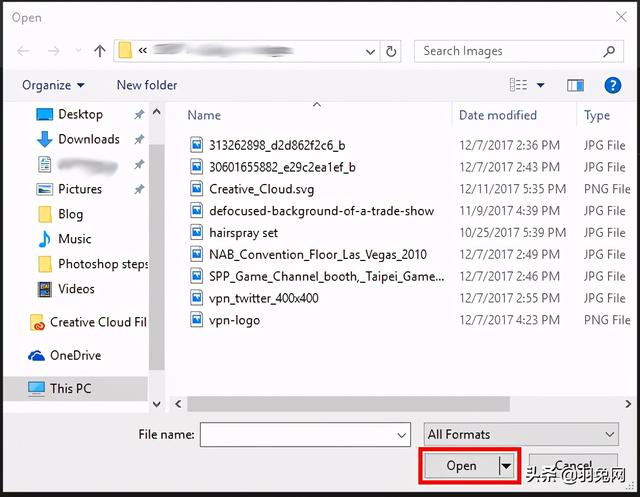This screenshot has height=497, width=640.
Task: Click the New folder button
Action: pyautogui.click(x=146, y=86)
